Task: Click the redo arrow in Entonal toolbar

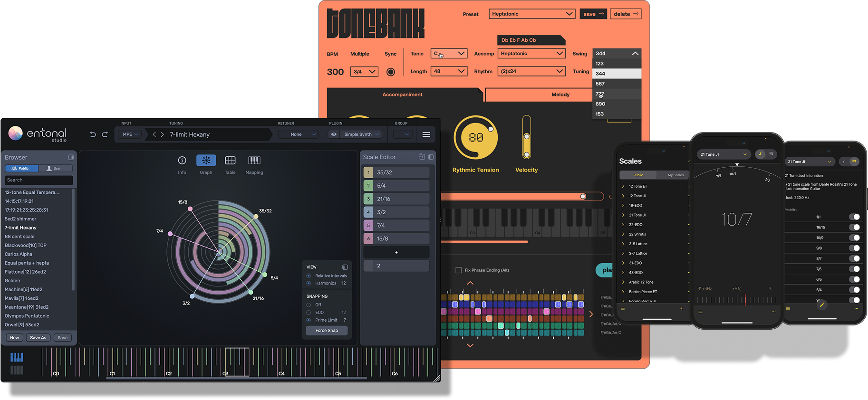Action: point(105,134)
